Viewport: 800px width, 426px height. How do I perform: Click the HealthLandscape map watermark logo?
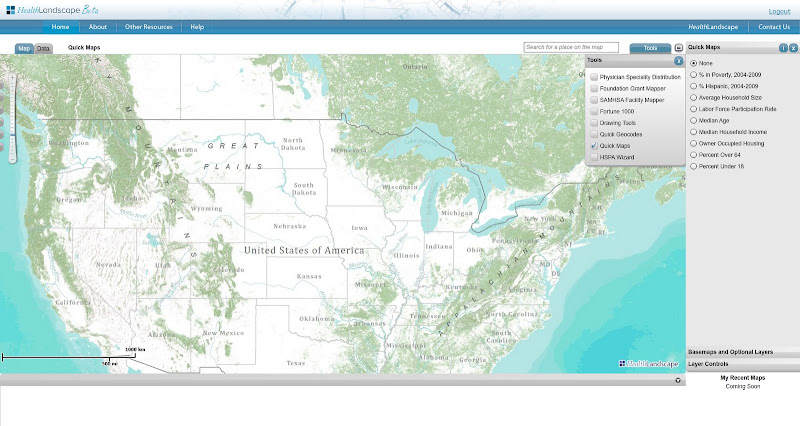click(x=648, y=364)
